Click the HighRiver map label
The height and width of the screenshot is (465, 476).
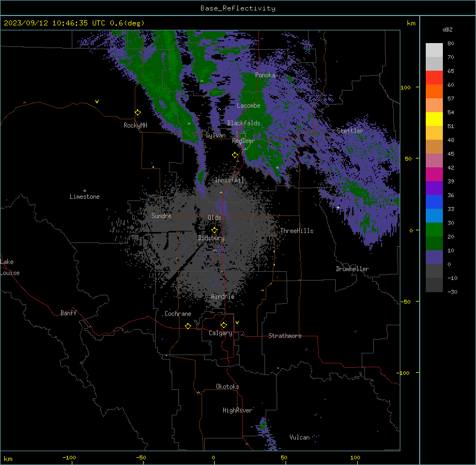coord(237,410)
